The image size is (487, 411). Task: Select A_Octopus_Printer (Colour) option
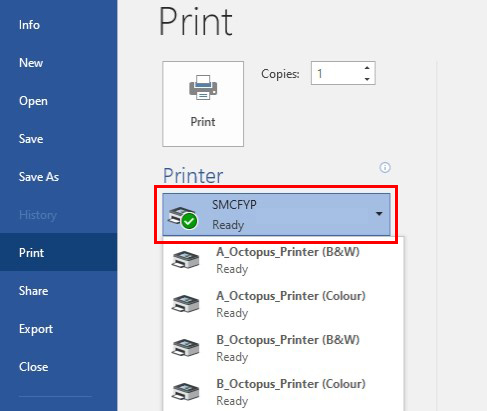click(283, 304)
